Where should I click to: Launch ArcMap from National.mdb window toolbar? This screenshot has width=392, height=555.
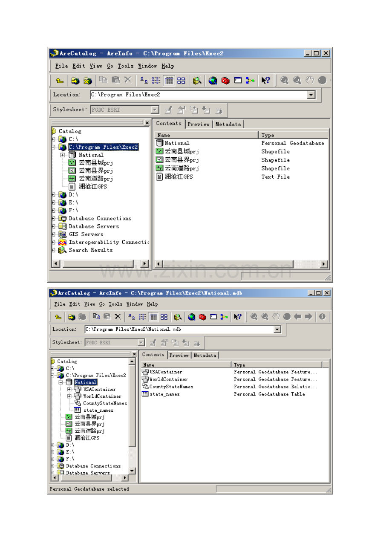coord(192,317)
